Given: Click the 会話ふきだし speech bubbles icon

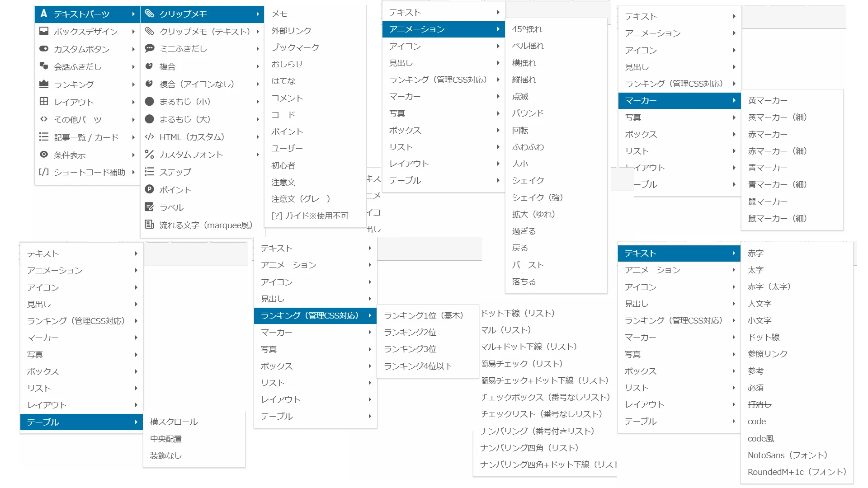Looking at the screenshot, I should [x=44, y=66].
